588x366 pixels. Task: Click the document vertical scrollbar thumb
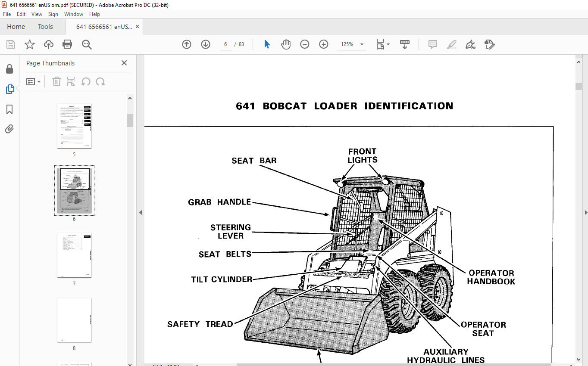coord(579,86)
